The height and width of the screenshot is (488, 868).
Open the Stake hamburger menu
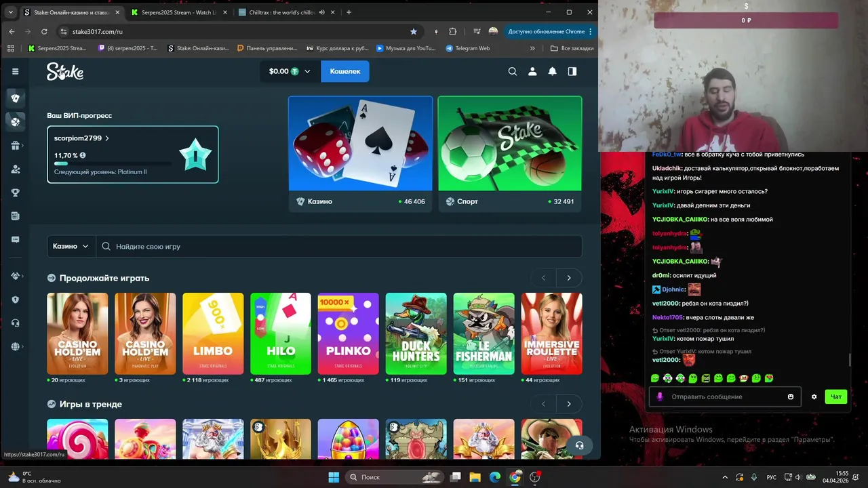tap(16, 71)
